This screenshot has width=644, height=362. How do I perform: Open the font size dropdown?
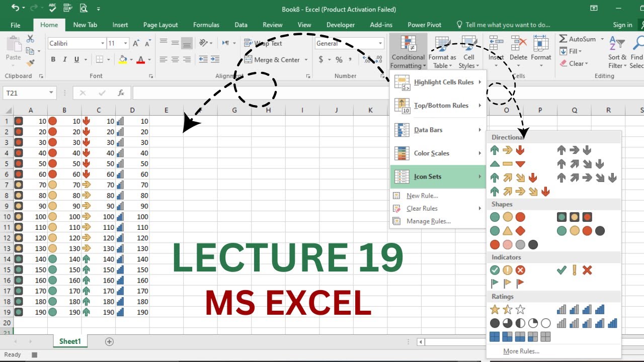click(125, 43)
